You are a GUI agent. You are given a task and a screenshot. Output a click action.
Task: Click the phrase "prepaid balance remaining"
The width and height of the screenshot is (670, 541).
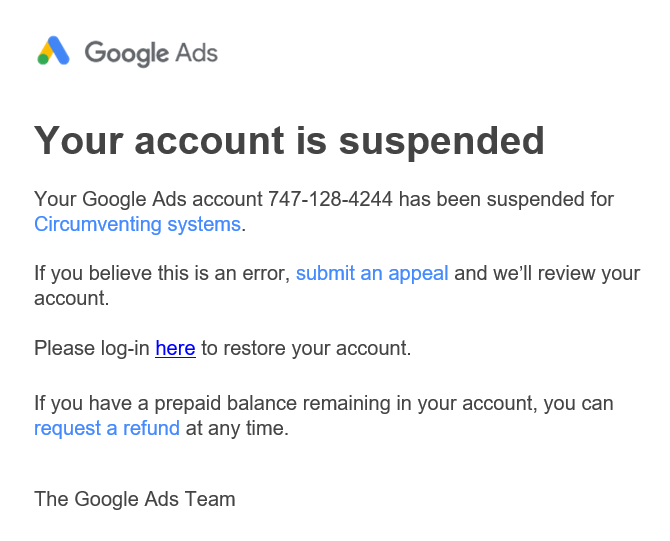click(272, 403)
